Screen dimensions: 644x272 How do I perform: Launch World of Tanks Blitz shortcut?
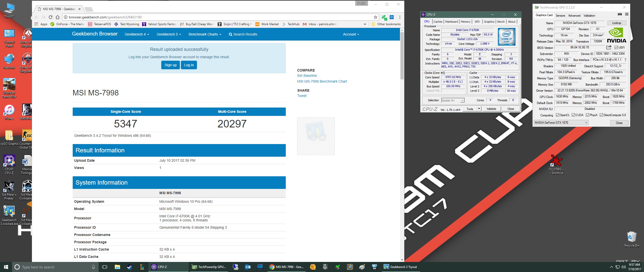9,88
